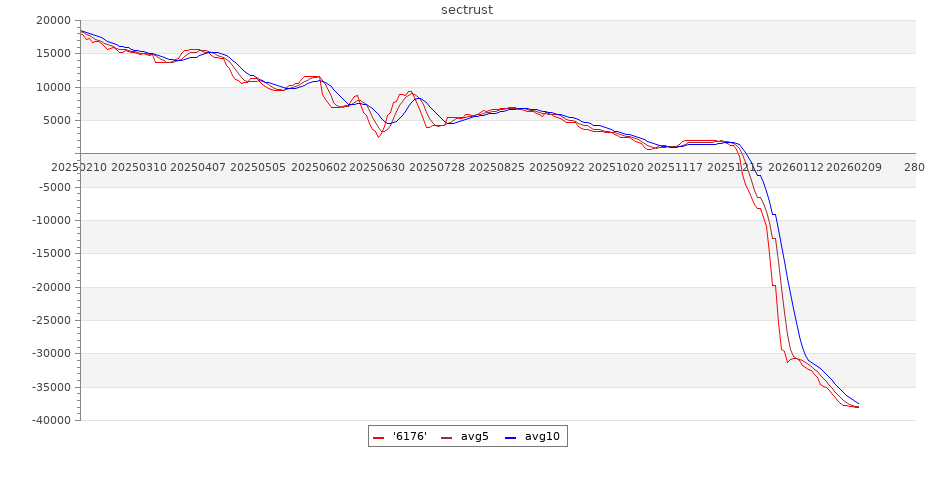Click the avg5 legend color marker

point(445,437)
